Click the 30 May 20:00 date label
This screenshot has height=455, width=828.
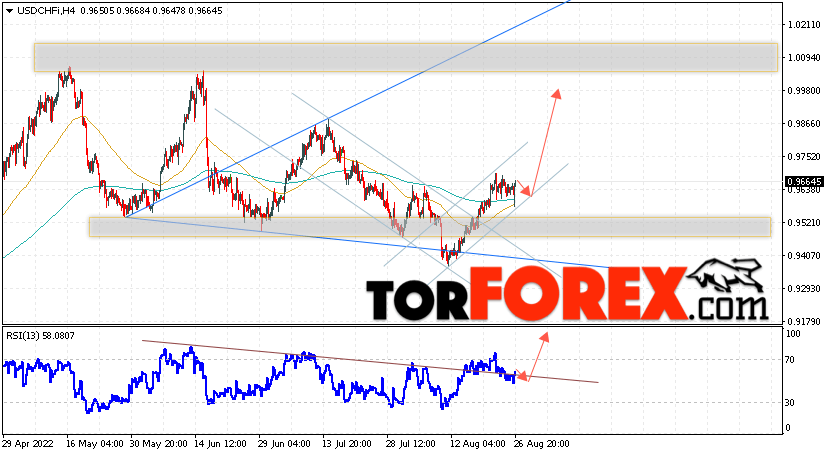coord(159,443)
